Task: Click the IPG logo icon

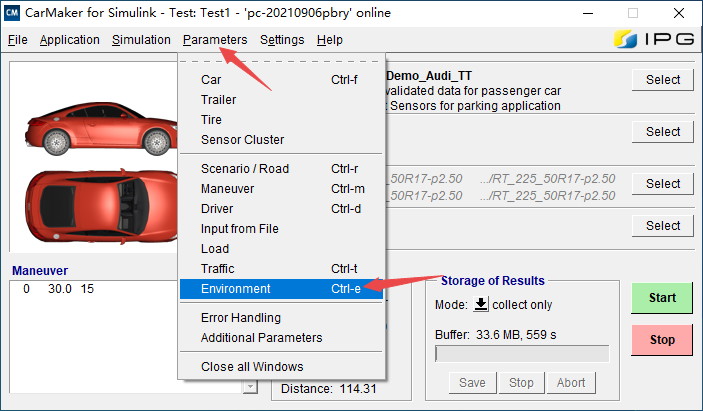Action: tap(625, 39)
